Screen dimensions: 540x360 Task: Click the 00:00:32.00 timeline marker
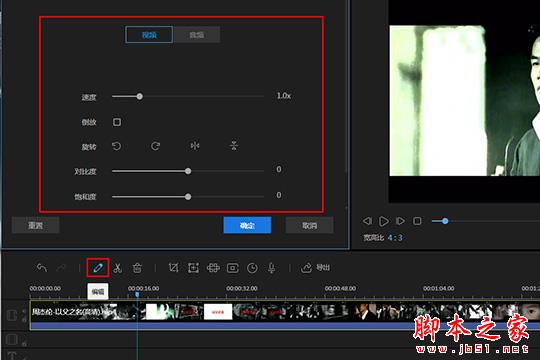coord(242,288)
